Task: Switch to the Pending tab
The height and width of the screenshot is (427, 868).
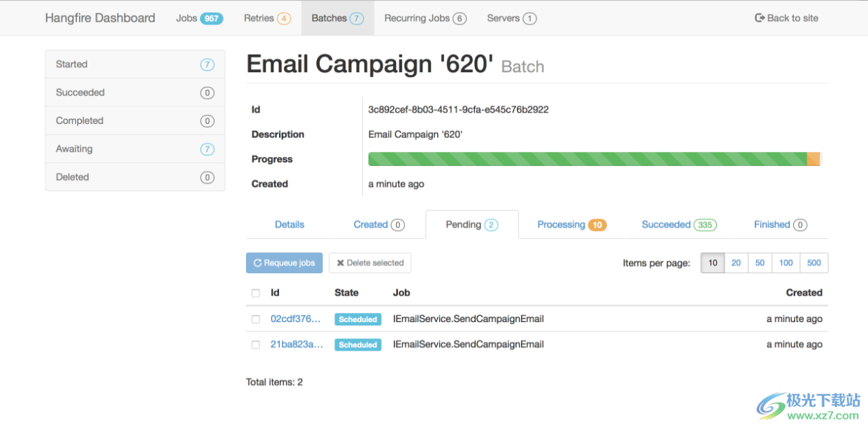Action: (x=472, y=225)
